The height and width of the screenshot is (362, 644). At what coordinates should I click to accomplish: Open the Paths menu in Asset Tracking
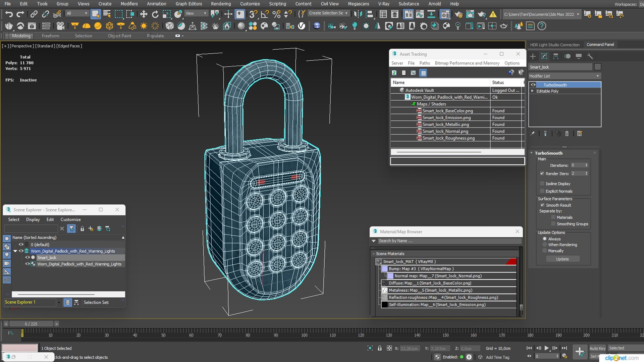pyautogui.click(x=424, y=63)
